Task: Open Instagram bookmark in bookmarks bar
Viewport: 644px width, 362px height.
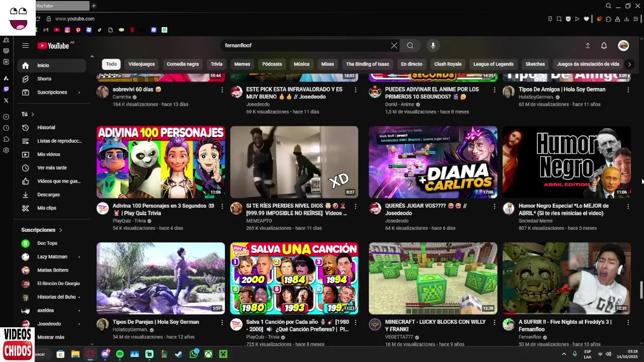Action: pyautogui.click(x=67, y=30)
